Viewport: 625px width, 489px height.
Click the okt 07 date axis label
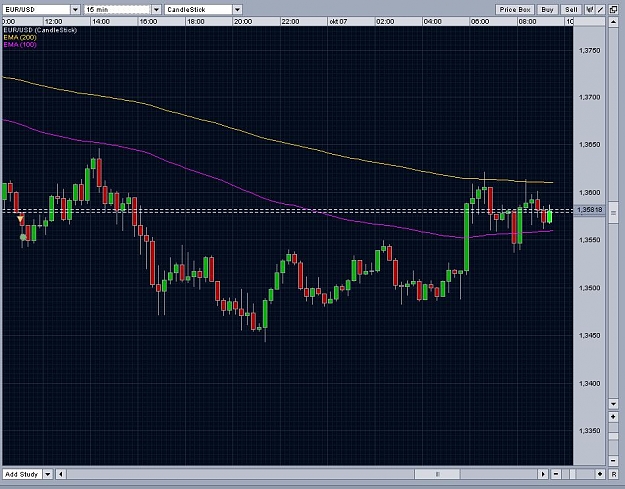coord(338,22)
